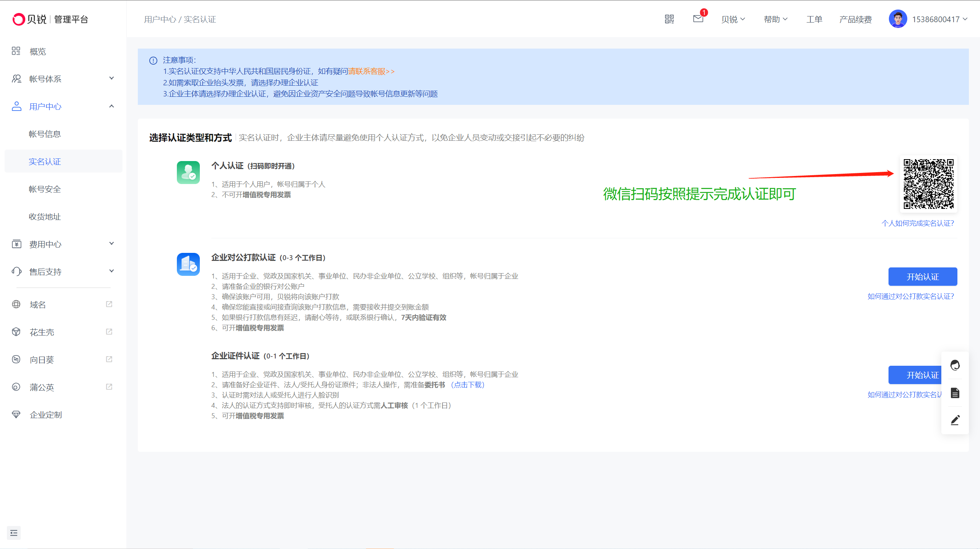Viewport: 980px width, 549px height.
Task: Open 域名 external link icon
Action: point(109,304)
